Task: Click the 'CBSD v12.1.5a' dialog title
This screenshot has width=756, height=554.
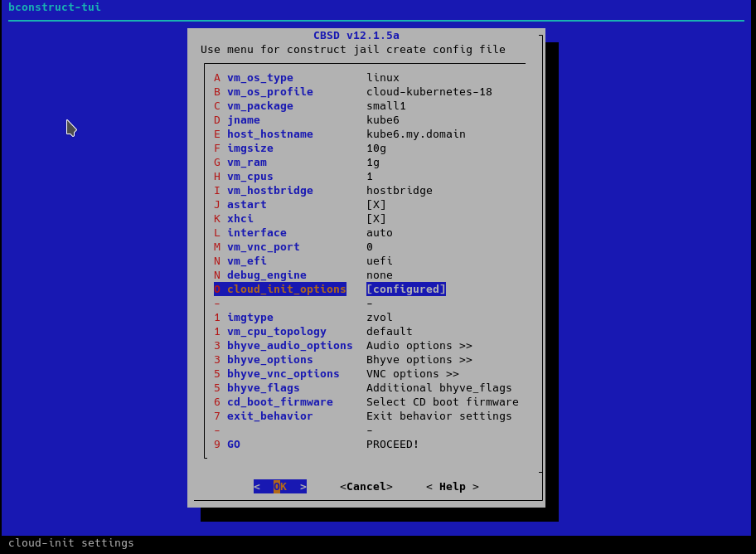Action: coord(356,36)
